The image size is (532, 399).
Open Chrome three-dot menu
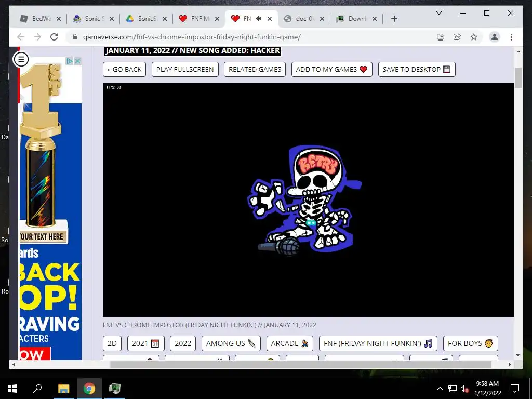(x=511, y=37)
